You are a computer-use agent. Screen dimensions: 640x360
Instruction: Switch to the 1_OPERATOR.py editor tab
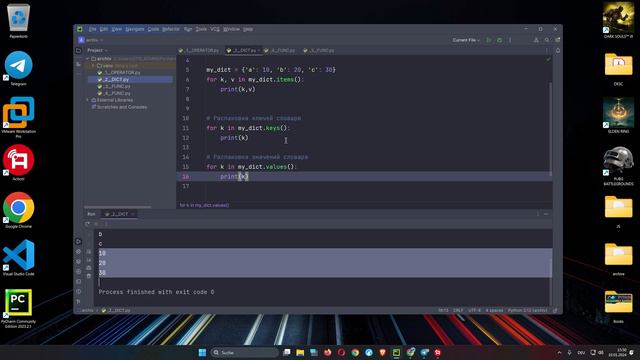tap(199, 51)
